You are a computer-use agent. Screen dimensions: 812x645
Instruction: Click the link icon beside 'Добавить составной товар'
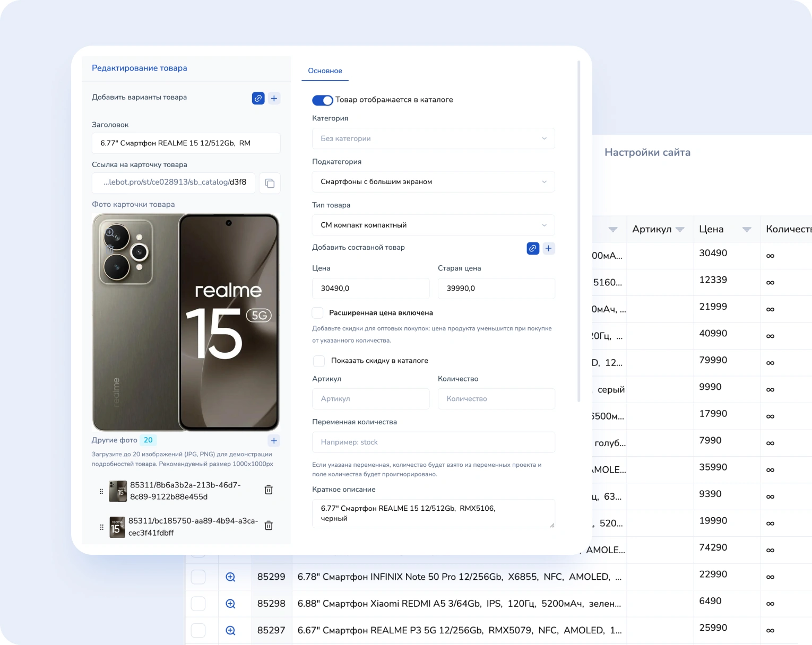click(533, 248)
